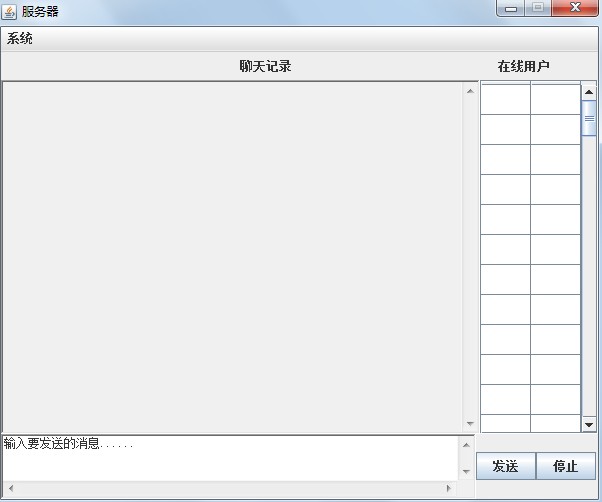Click message input scroll-down arrow

point(466,472)
